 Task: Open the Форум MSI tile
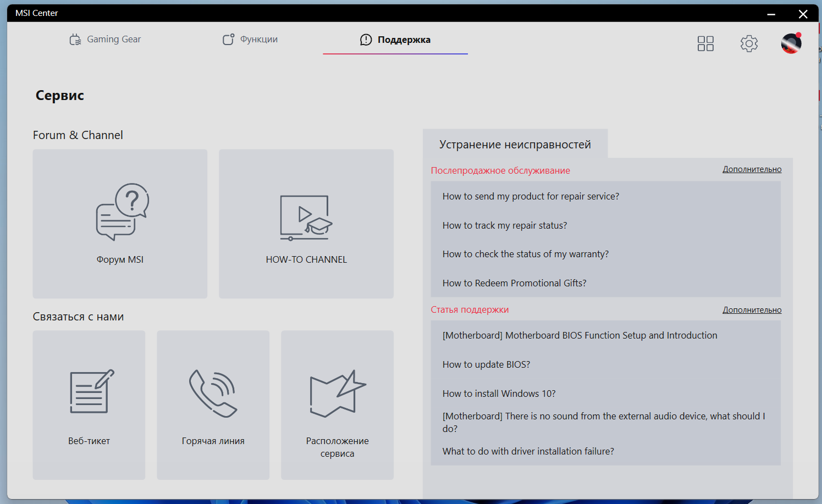(x=120, y=224)
